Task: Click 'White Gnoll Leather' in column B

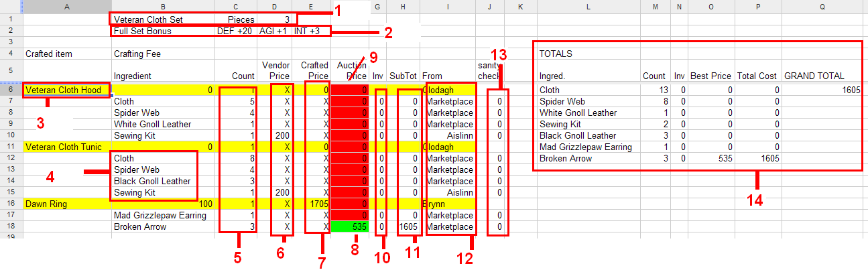Action: coord(164,124)
